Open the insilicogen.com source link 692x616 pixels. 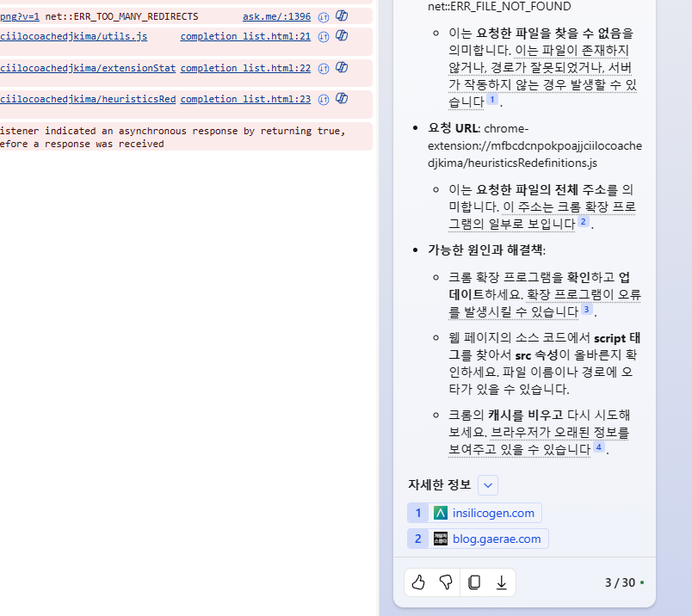point(493,513)
